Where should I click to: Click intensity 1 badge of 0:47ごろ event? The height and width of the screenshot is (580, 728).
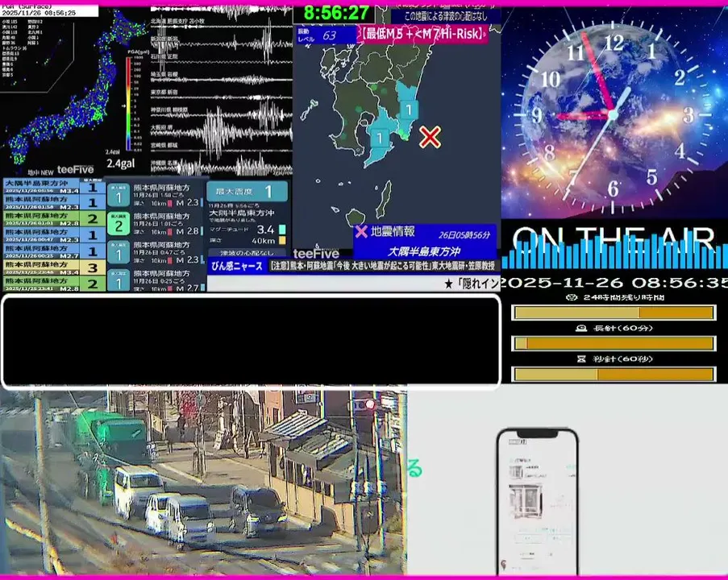pos(119,253)
